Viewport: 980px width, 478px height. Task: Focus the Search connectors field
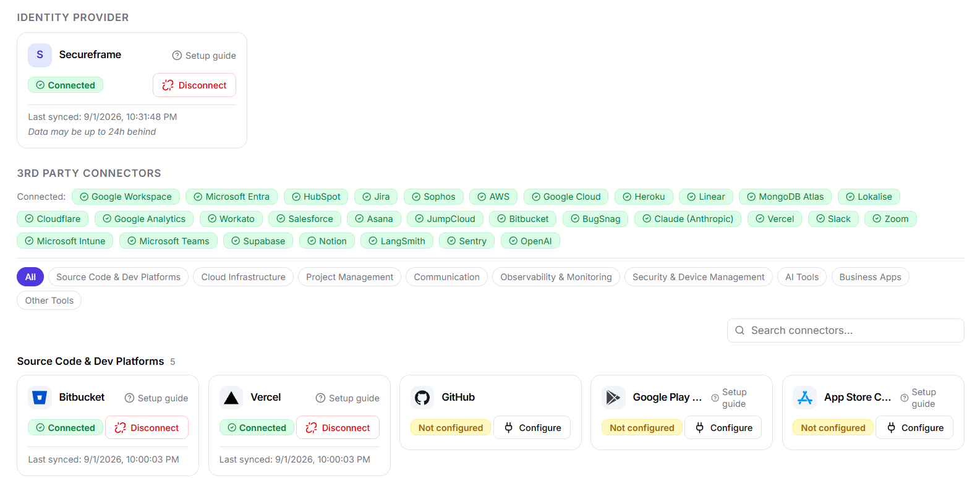point(845,331)
